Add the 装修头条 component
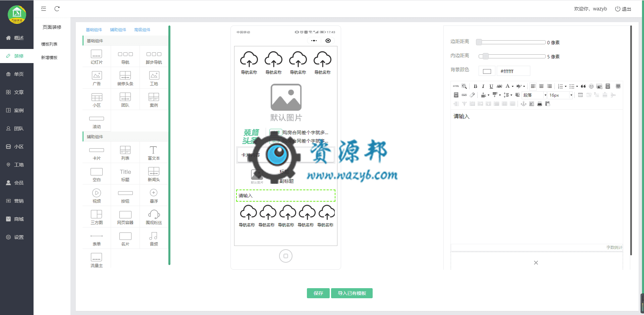The width and height of the screenshot is (644, 315). [x=125, y=78]
